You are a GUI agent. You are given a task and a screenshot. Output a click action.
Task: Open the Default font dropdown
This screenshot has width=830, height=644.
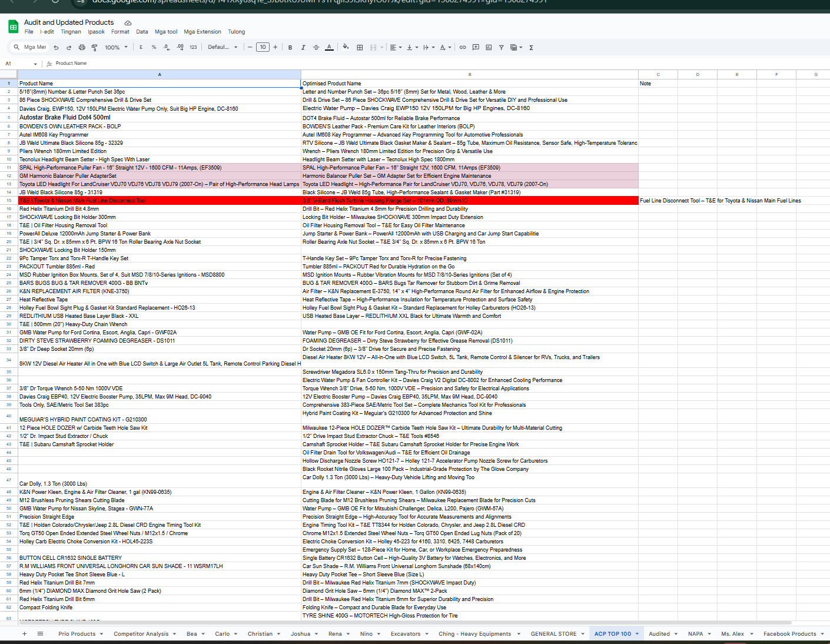[x=223, y=47]
